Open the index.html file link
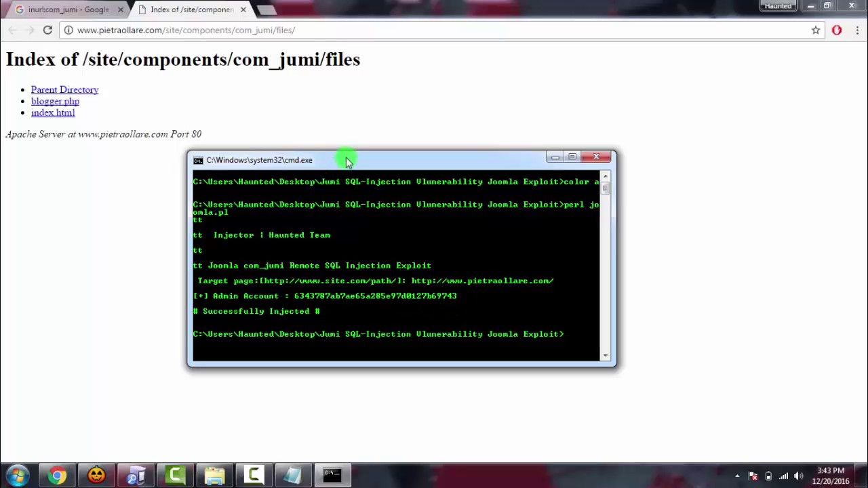This screenshot has height=488, width=868. point(53,113)
